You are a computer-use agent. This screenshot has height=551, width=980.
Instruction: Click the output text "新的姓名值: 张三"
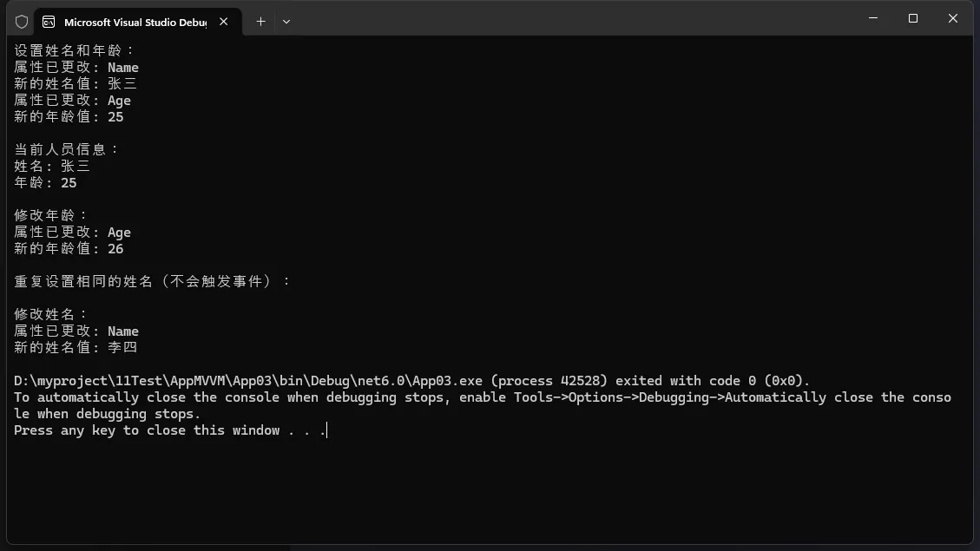(76, 83)
